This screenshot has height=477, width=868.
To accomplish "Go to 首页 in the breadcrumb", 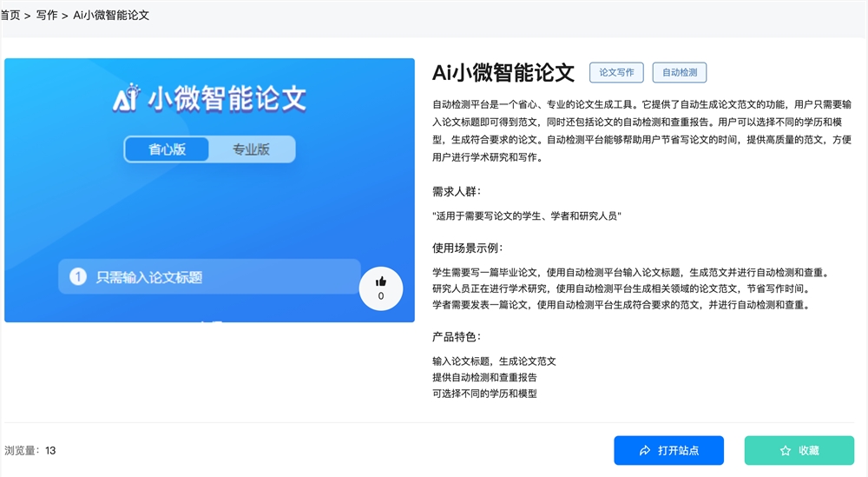I will pyautogui.click(x=10, y=16).
